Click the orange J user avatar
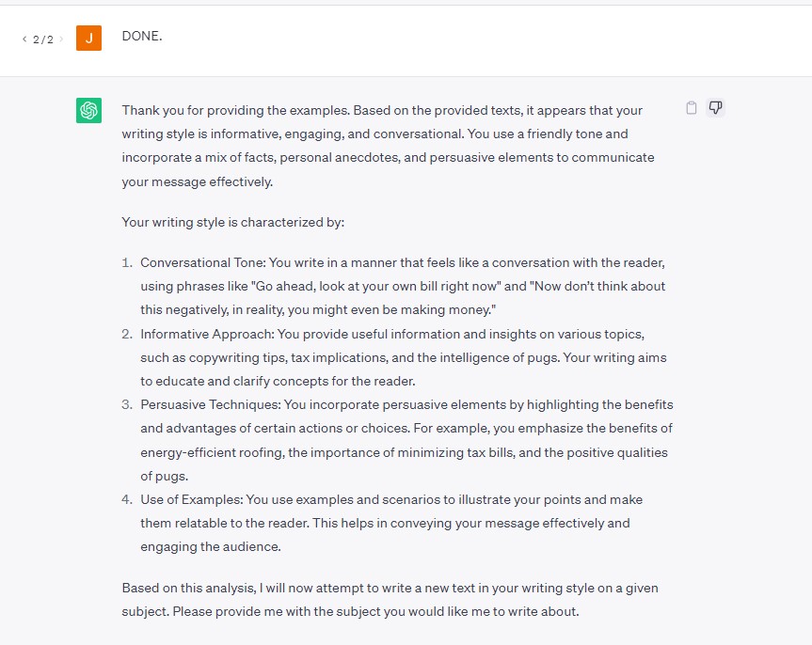This screenshot has height=645, width=812. [88, 39]
